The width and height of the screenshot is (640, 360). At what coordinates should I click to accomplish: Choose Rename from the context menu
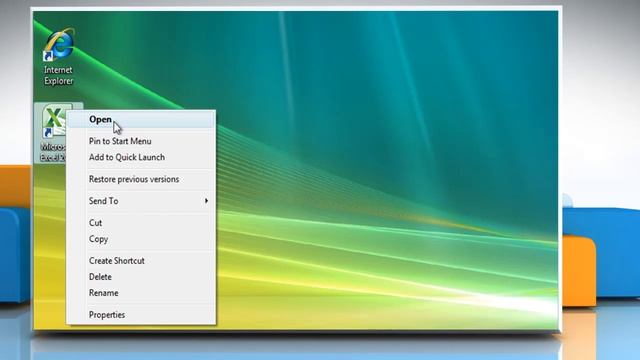pyautogui.click(x=141, y=293)
